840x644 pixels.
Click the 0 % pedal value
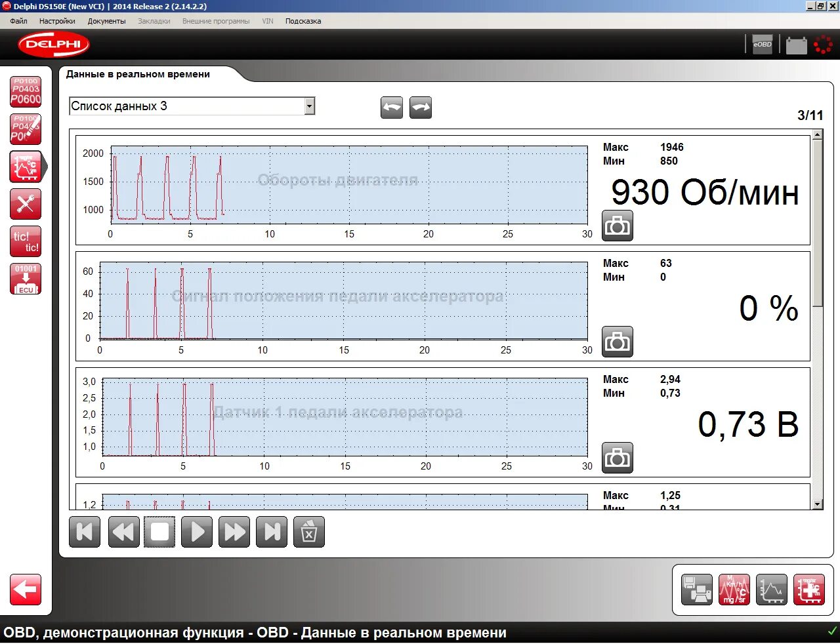point(768,308)
